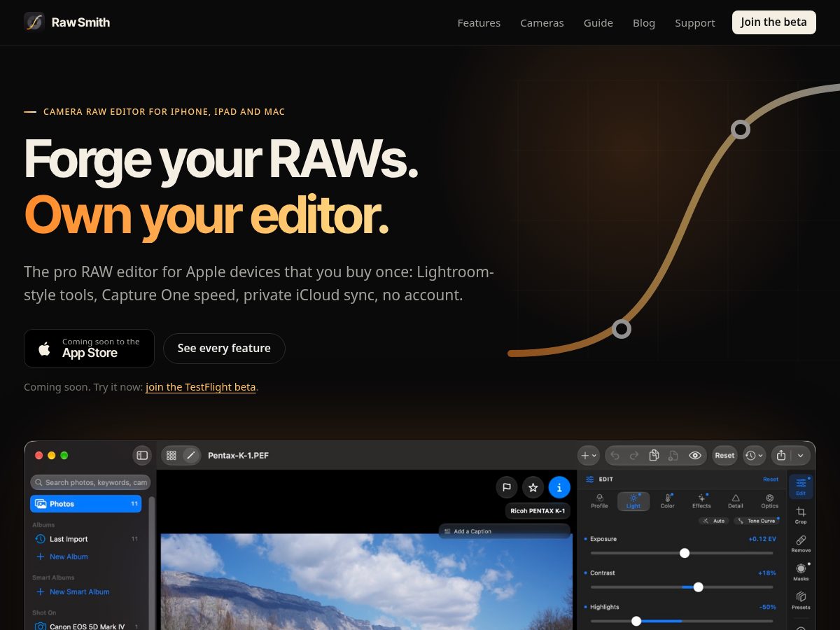Click the Pentax-K-1.PEF file title
Image resolution: width=840 pixels, height=630 pixels.
coord(238,456)
